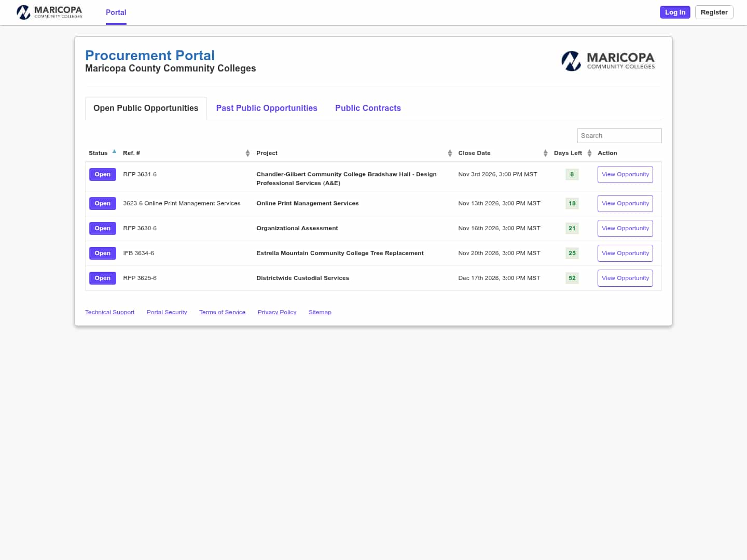747x560 pixels.
Task: Click the Log In button
Action: (x=675, y=12)
